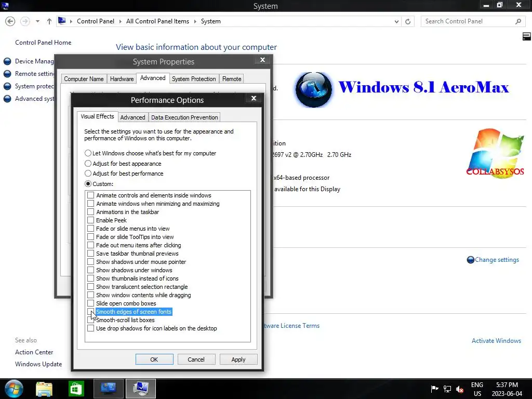The height and width of the screenshot is (399, 532).
Task: Open the help icon below search box
Action: 527,37
